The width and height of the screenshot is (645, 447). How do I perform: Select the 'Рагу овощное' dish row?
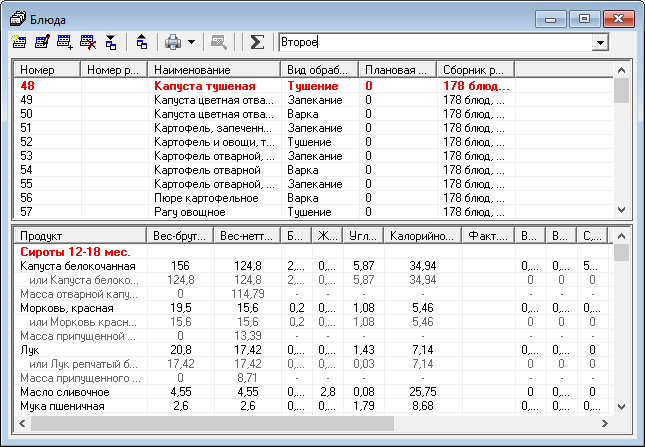pyautogui.click(x=214, y=212)
